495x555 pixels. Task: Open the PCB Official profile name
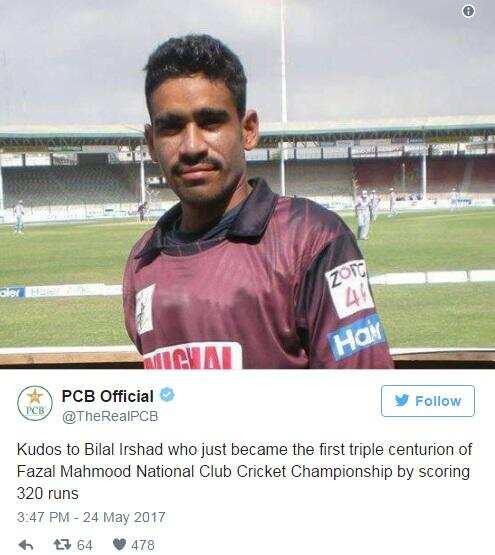(108, 396)
